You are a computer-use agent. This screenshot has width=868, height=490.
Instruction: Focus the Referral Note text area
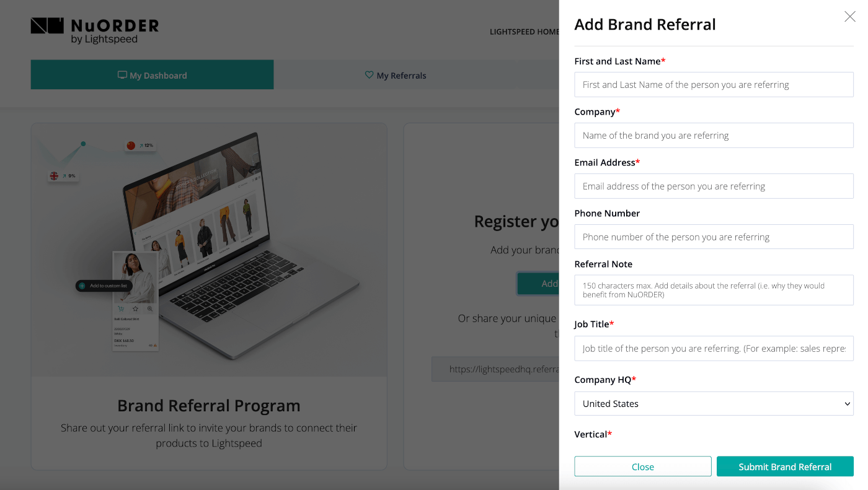[x=714, y=290]
